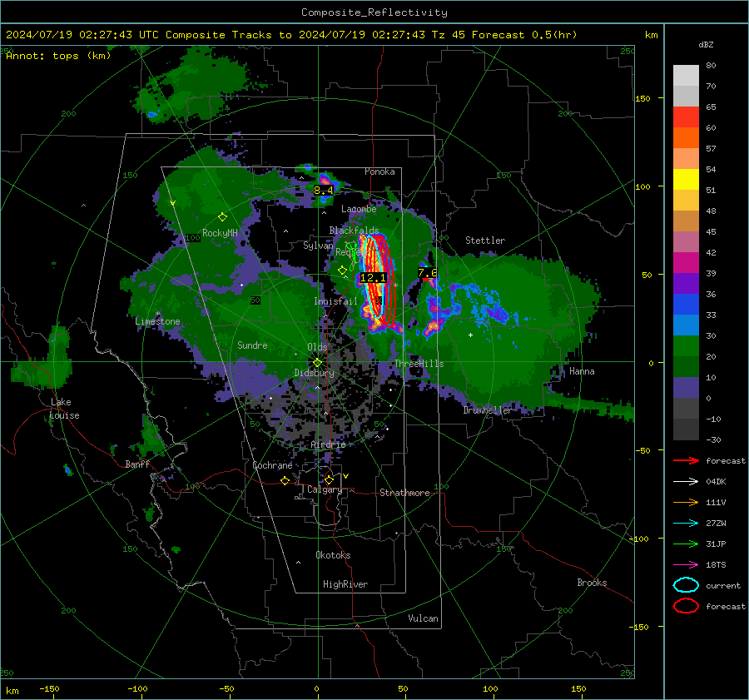Click the Brooks city label
This screenshot has height=700, width=749.
(x=592, y=583)
